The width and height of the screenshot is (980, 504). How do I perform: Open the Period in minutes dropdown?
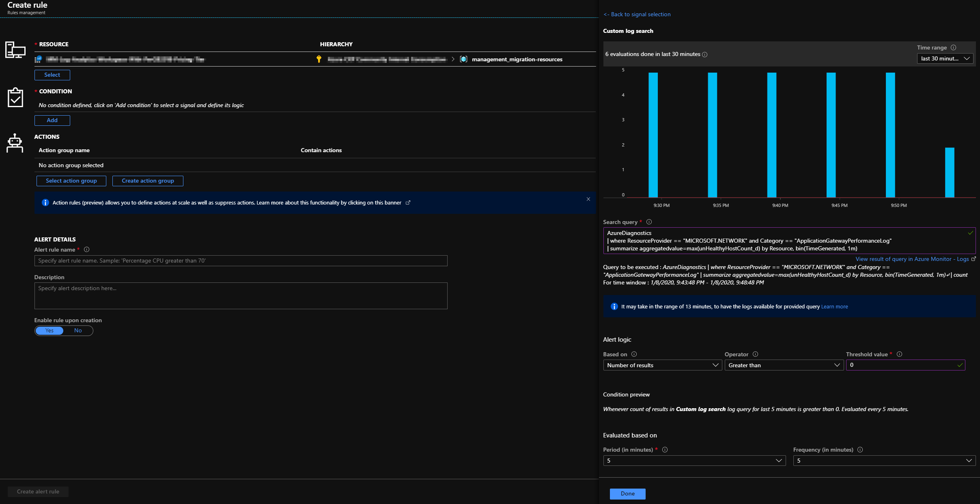[694, 461]
